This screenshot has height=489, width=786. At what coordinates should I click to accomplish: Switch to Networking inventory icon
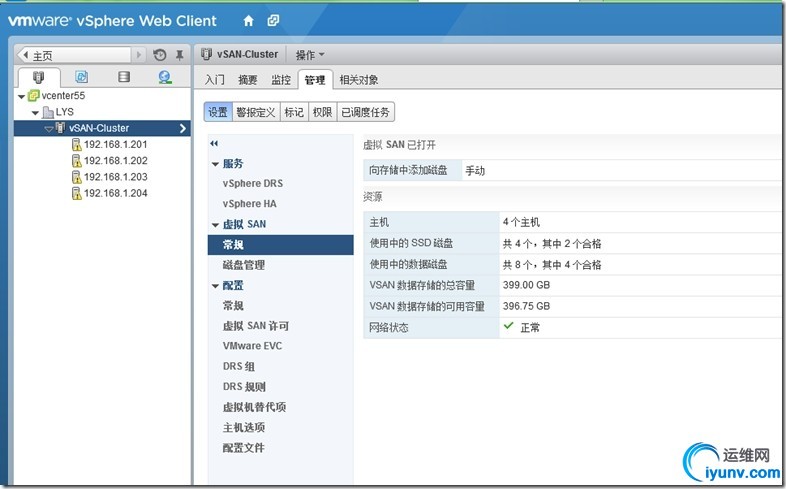pos(165,77)
